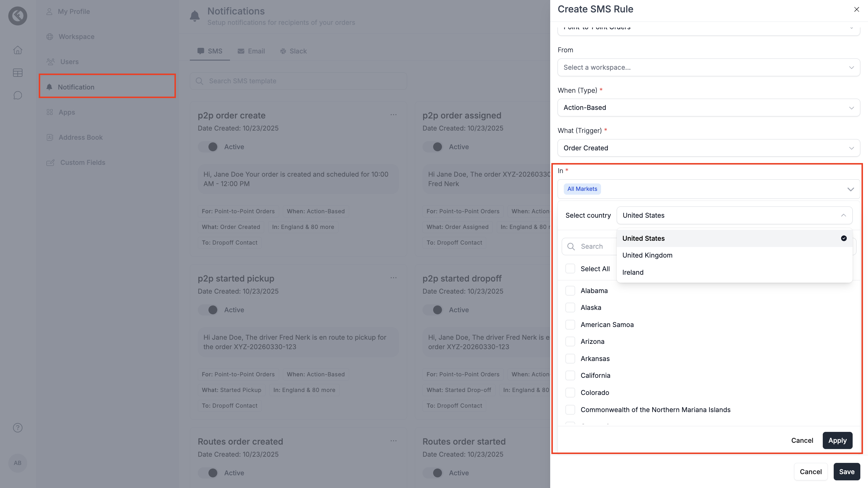Screen dimensions: 868x488
Task: Choose United Kingdom from country list
Action: [647, 255]
